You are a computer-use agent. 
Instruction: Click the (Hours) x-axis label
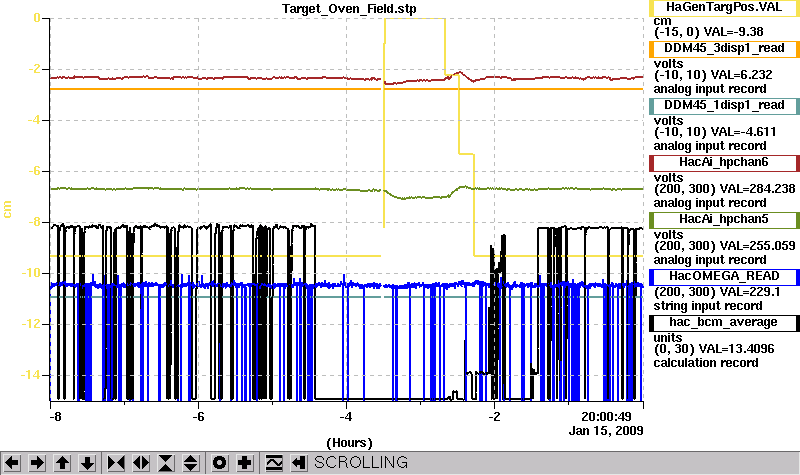click(x=349, y=442)
